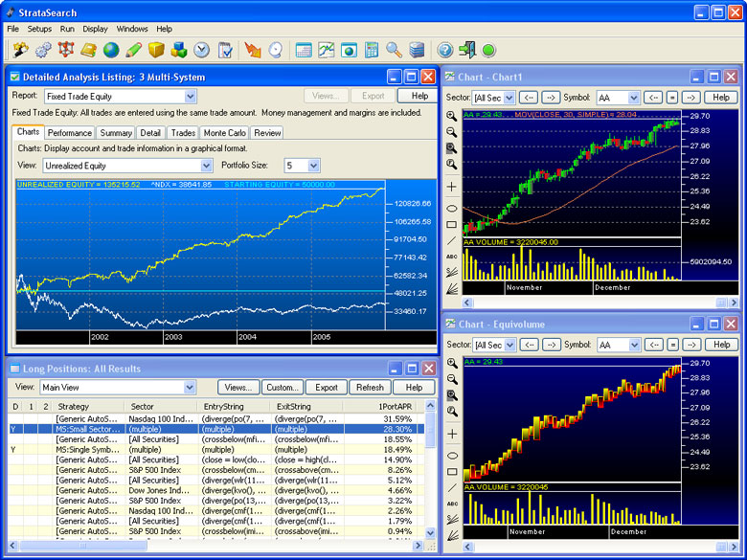Expand the Portfolio Size dropdown
This screenshot has width=747, height=560.
(314, 166)
